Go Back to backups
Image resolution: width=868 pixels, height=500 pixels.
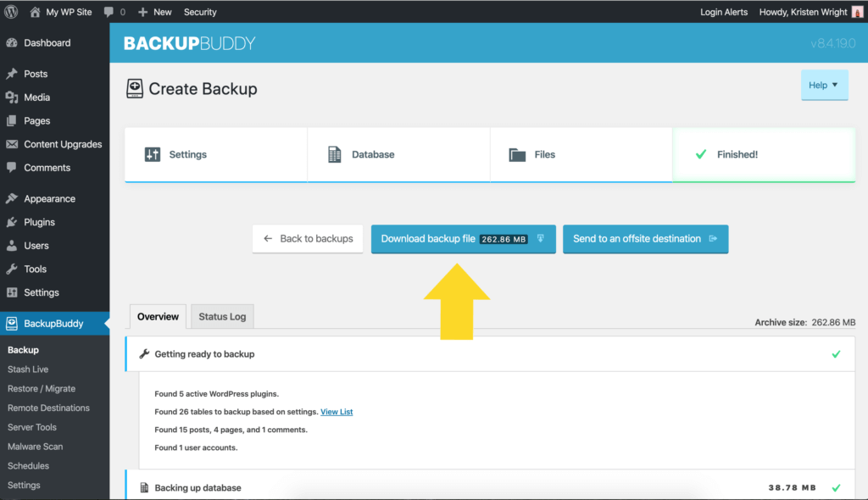tap(308, 239)
